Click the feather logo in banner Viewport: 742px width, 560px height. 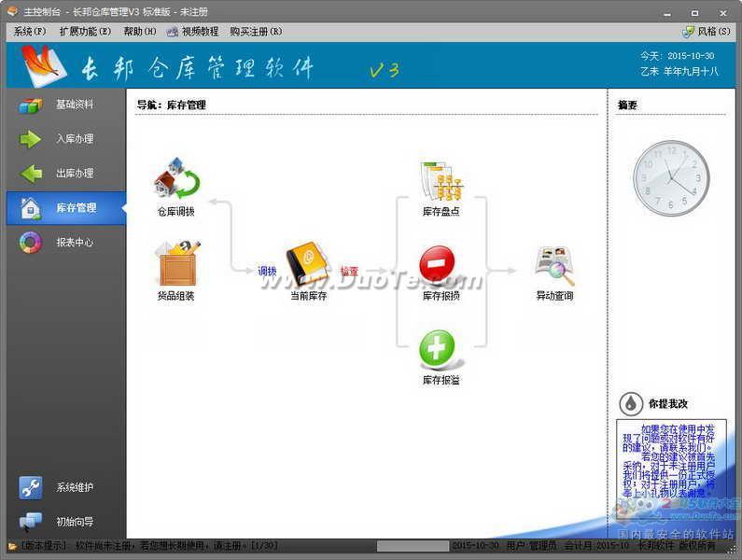(44, 65)
